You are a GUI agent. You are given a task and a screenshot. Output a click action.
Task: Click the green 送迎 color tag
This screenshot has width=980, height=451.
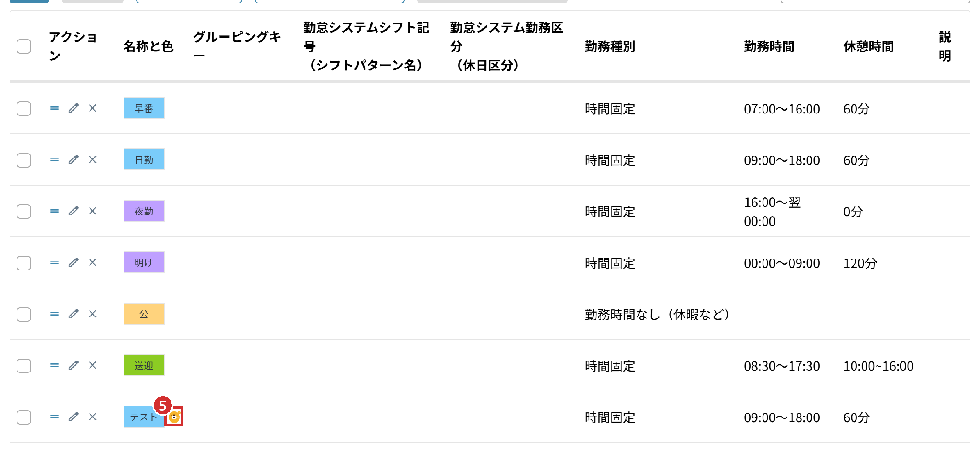coord(144,365)
